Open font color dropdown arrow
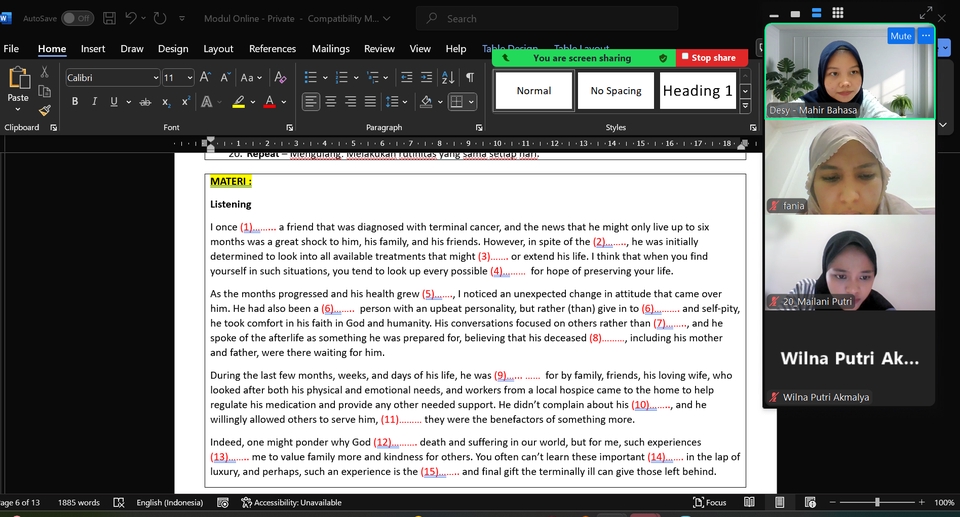Screen dimensions: 960x517 (284, 102)
